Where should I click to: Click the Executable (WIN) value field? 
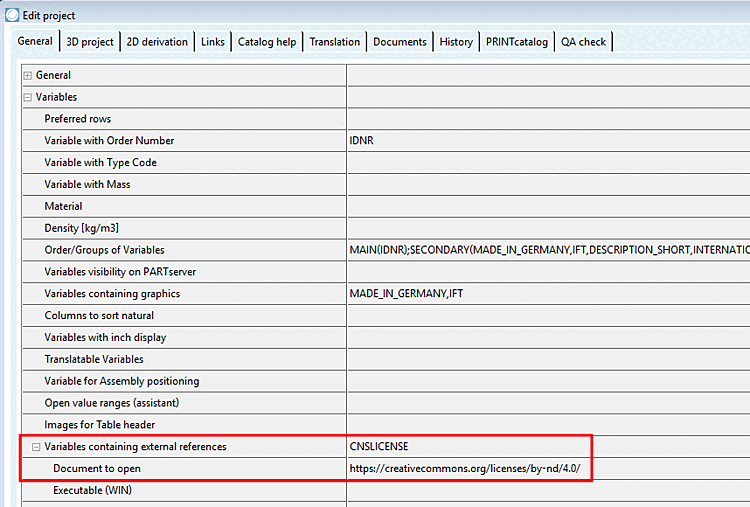point(549,491)
